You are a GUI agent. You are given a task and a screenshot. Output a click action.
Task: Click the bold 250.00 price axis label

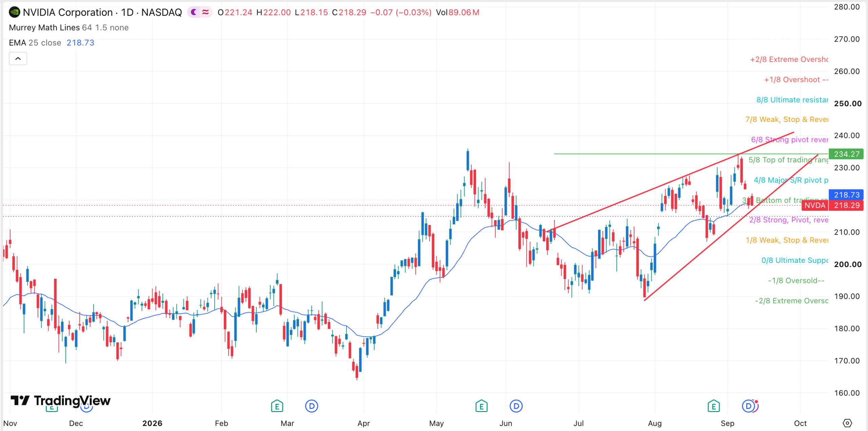click(x=848, y=104)
